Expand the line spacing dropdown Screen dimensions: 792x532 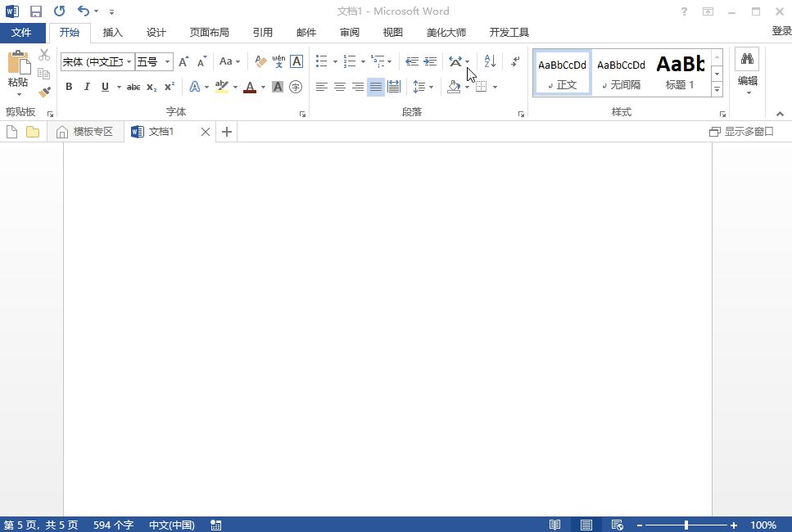[x=431, y=87]
